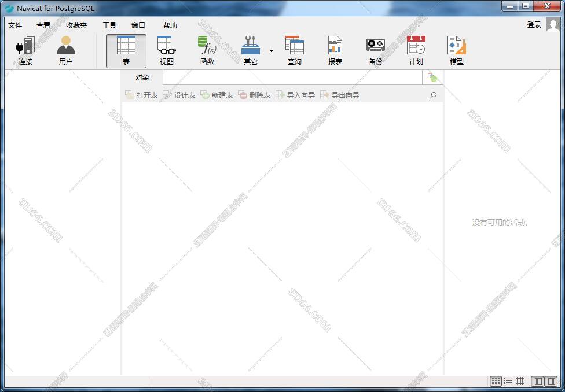Image resolution: width=565 pixels, height=392 pixels.
Task: Open the 函数 (Function) objects
Action: [x=207, y=50]
